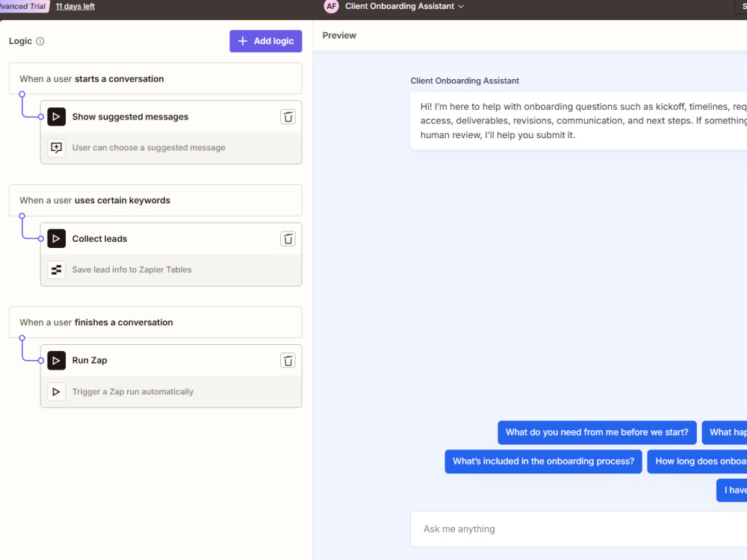Click the Trigger a Zap run play outline icon
Screen dimensions: 747x560
coord(56,391)
